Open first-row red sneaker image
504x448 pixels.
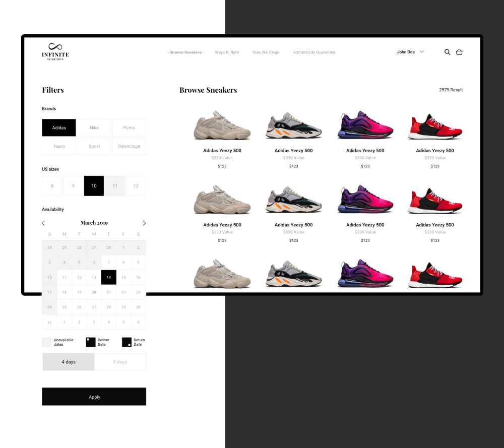click(x=435, y=126)
